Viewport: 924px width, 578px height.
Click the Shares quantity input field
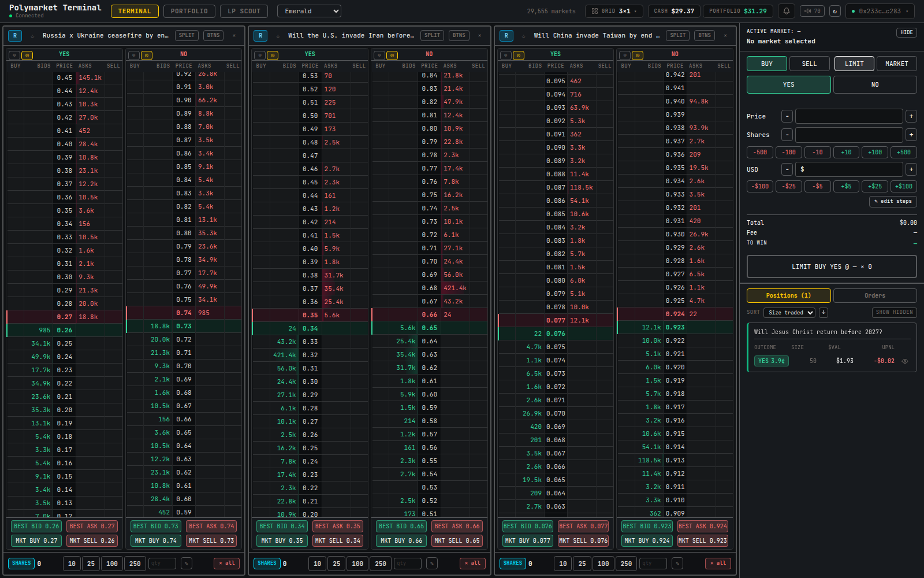(848, 135)
